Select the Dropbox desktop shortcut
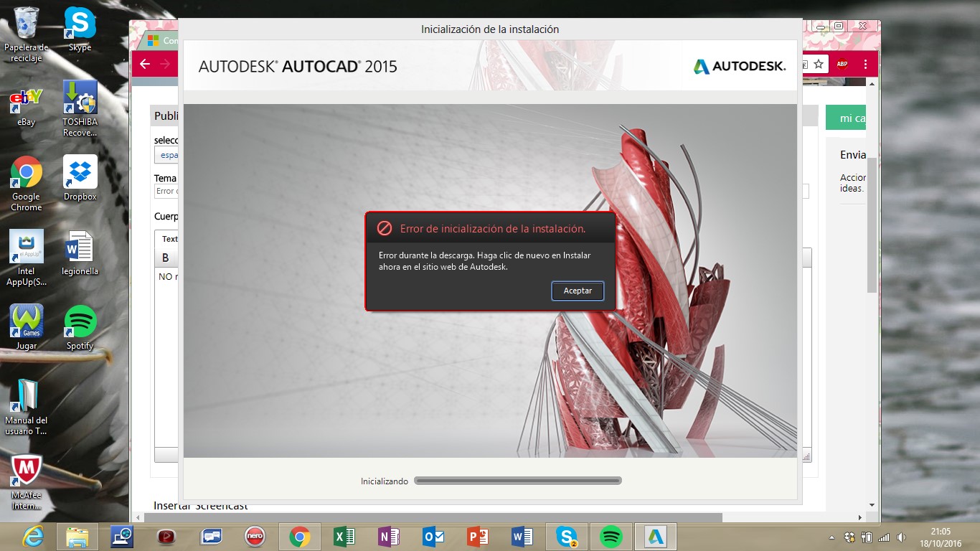This screenshot has height=551, width=980. (x=80, y=178)
